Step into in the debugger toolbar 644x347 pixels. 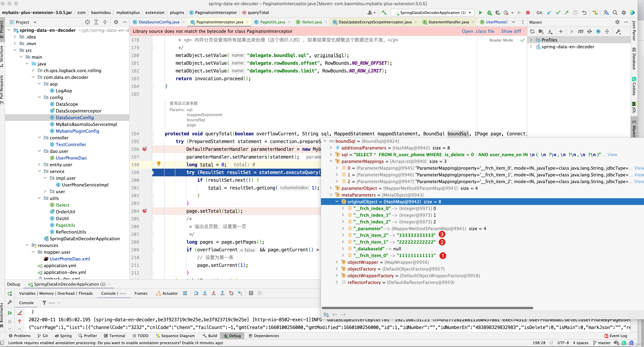tap(205, 293)
